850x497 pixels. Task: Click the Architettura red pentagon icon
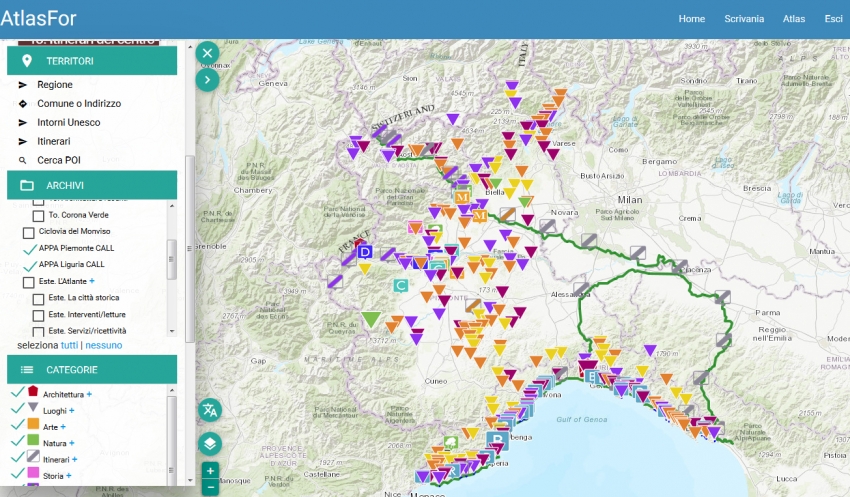coord(33,391)
